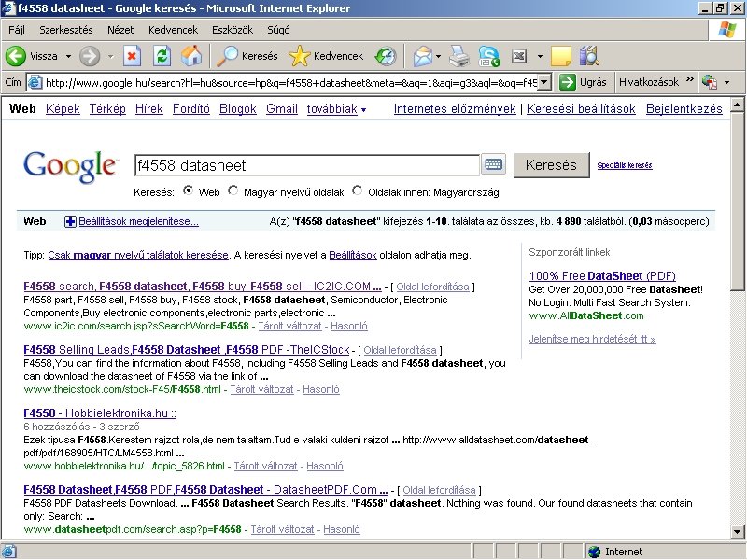This screenshot has height=560, width=747.
Task: Click Bejelentkezés sign-in link
Action: [684, 109]
